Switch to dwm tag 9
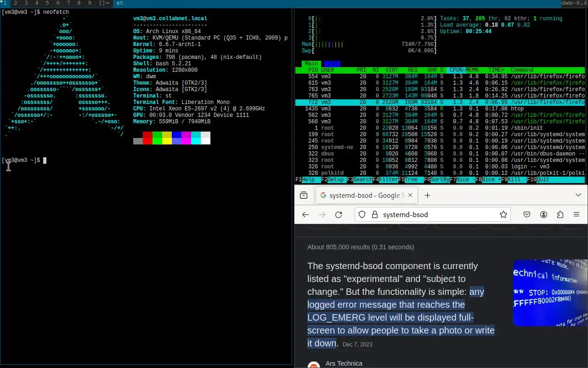This screenshot has height=368, width=588. 90,3
